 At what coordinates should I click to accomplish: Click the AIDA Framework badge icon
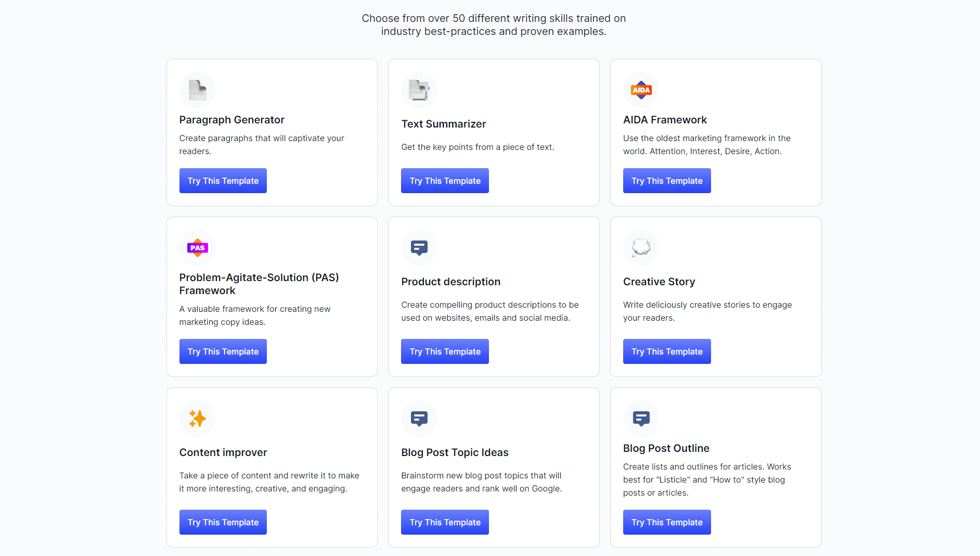[641, 90]
